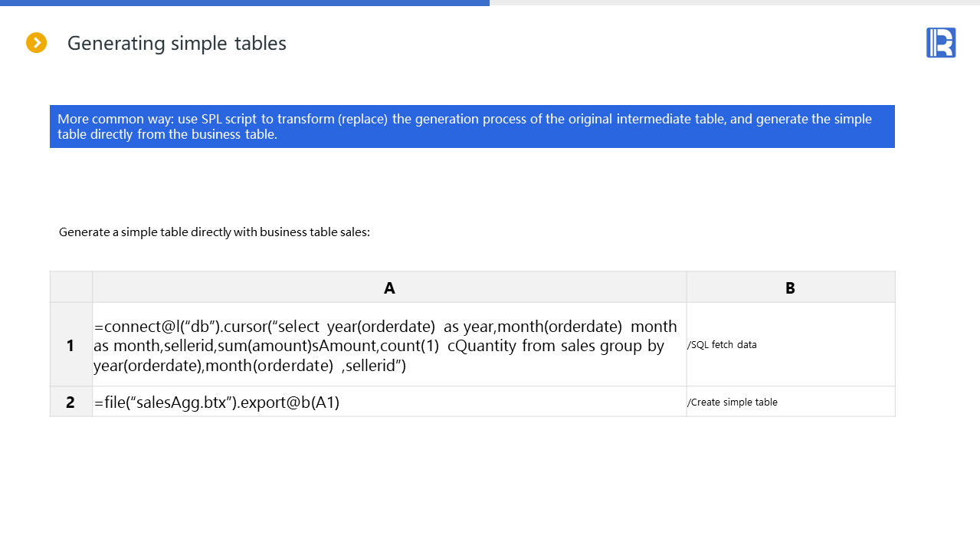Select column header B in the table
This screenshot has width=980, height=552.
pyautogui.click(x=790, y=287)
